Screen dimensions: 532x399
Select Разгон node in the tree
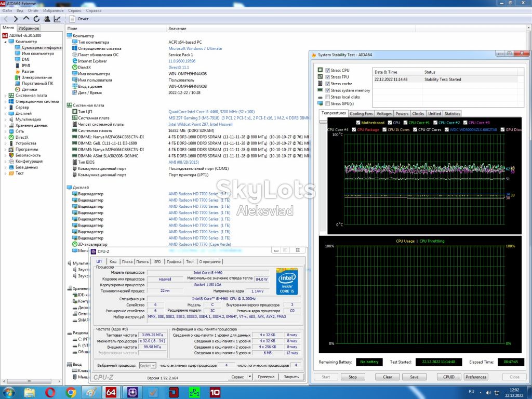28,72
